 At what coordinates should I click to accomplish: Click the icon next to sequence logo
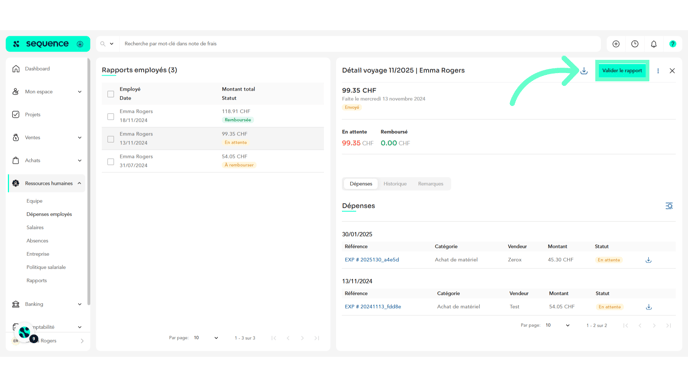(x=80, y=44)
